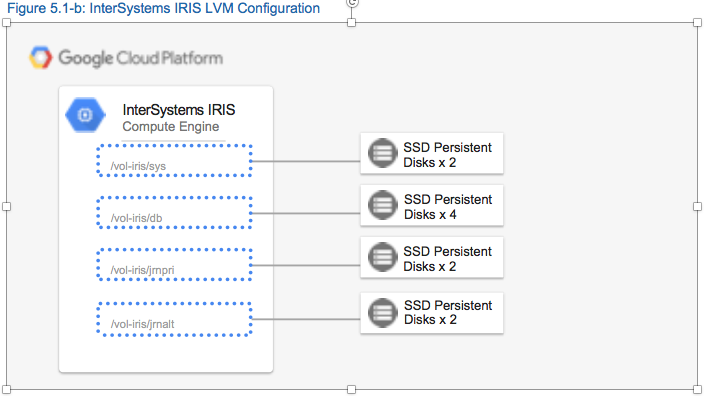
Task: Click the SSD Persistent Disks x 4 card
Action: (432, 205)
